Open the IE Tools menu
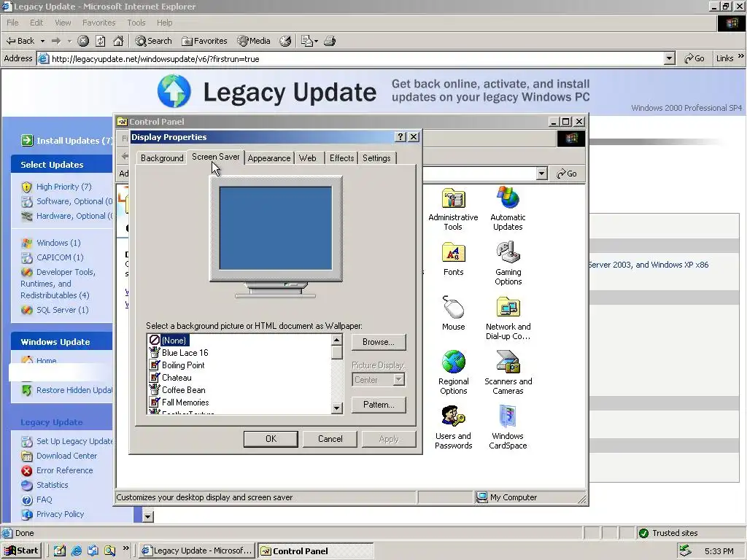Screen dimensions: 747x560 point(136,23)
